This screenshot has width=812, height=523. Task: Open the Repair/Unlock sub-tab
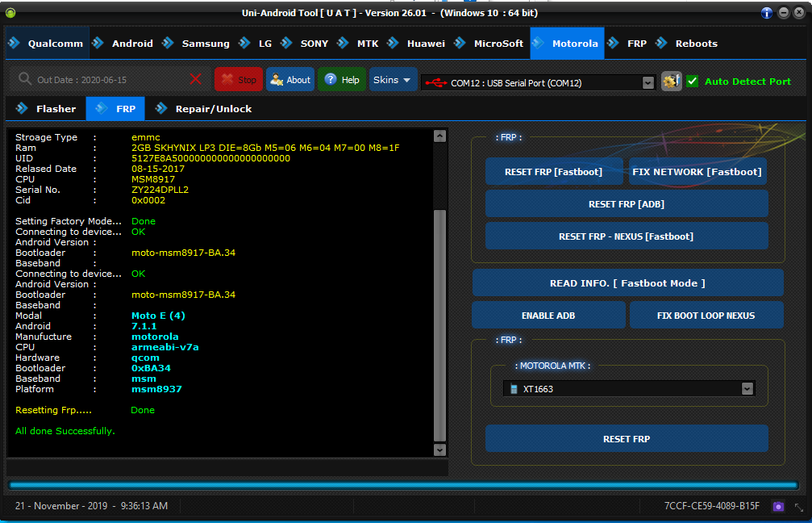click(203, 109)
